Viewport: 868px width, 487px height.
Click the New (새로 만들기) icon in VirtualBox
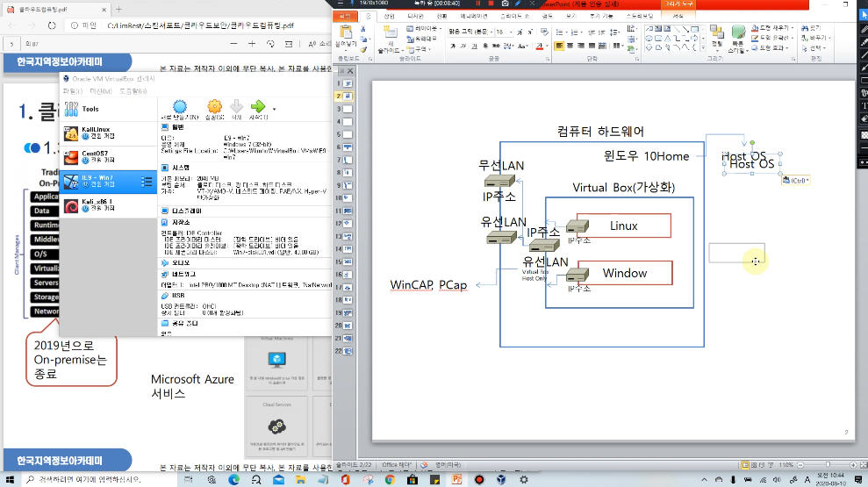[180, 106]
